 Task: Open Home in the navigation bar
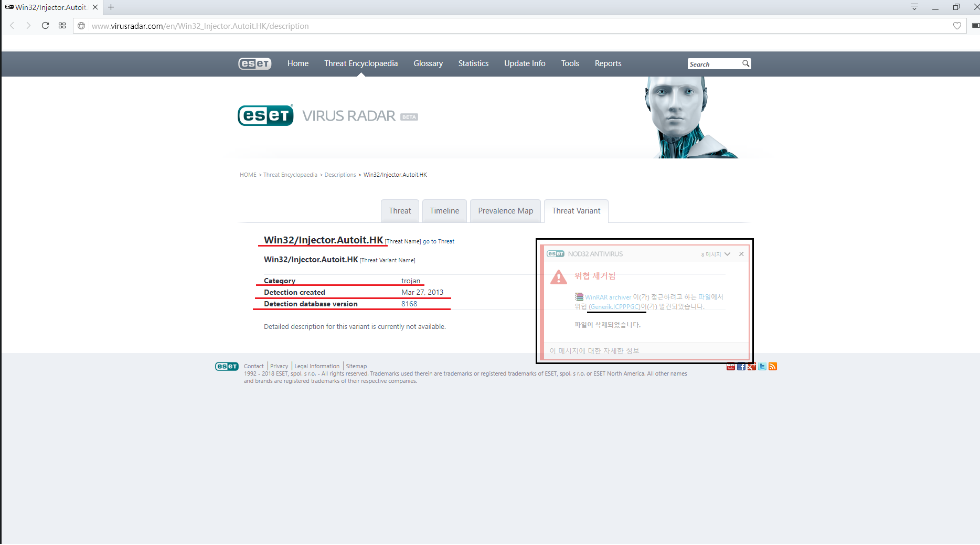tap(298, 63)
